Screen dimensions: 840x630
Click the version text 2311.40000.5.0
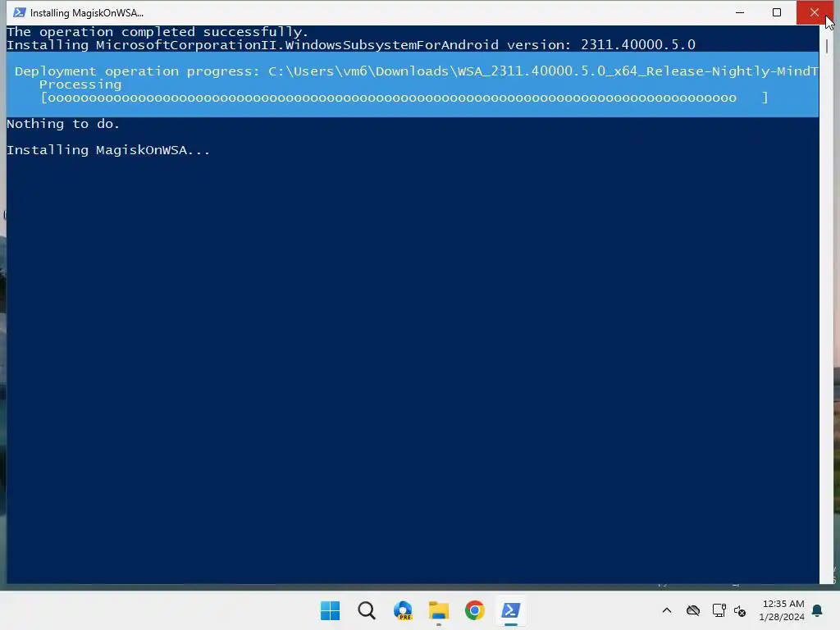point(638,44)
